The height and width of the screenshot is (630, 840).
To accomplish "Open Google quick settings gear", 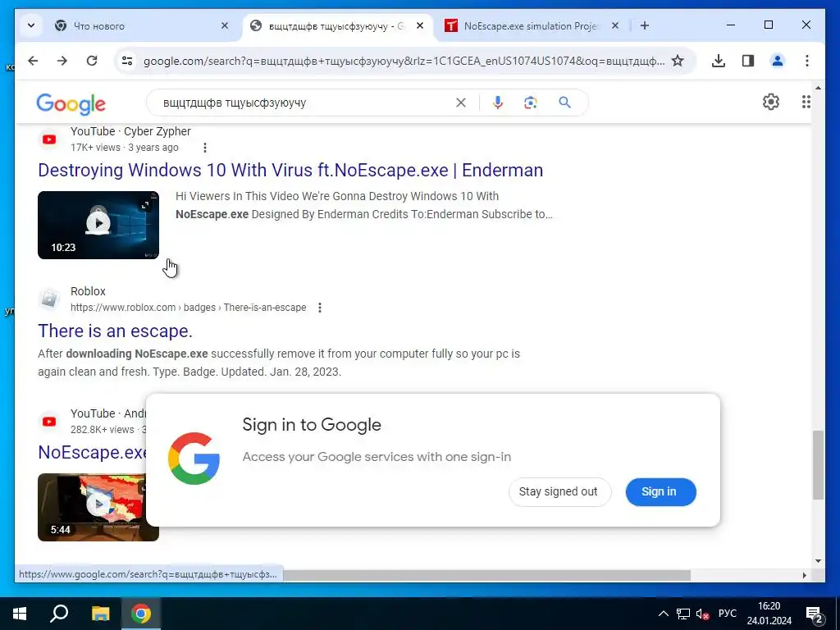I will point(771,102).
